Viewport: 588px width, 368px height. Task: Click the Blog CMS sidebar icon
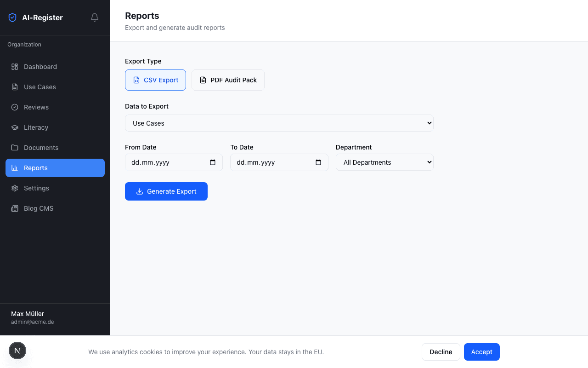coord(14,208)
